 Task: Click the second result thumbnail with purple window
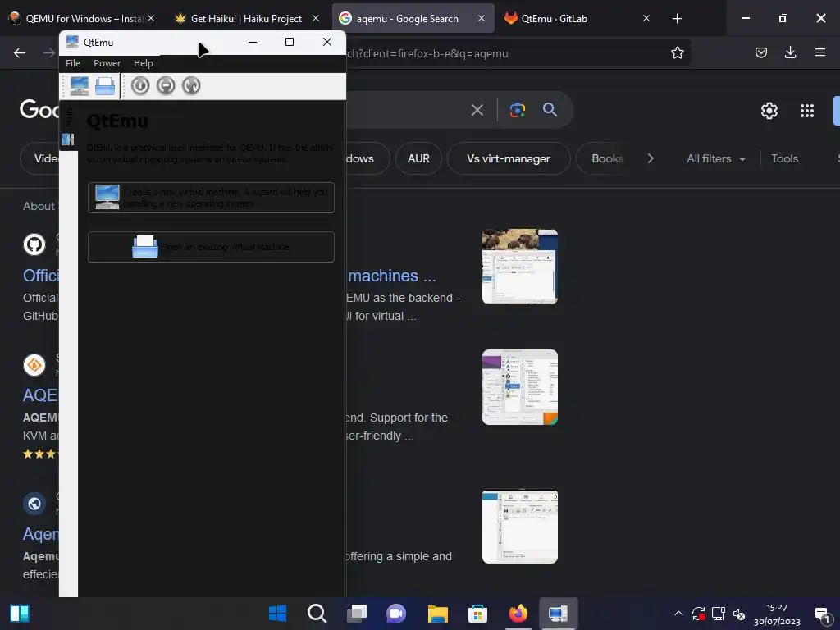coord(519,387)
